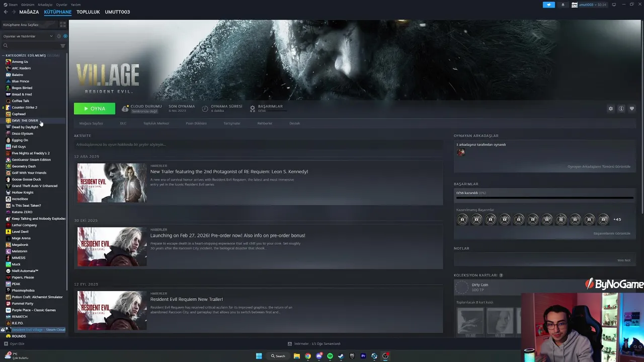Switch to the TOPLULUK tab
Viewport: 644px width, 362px height.
coord(88,12)
